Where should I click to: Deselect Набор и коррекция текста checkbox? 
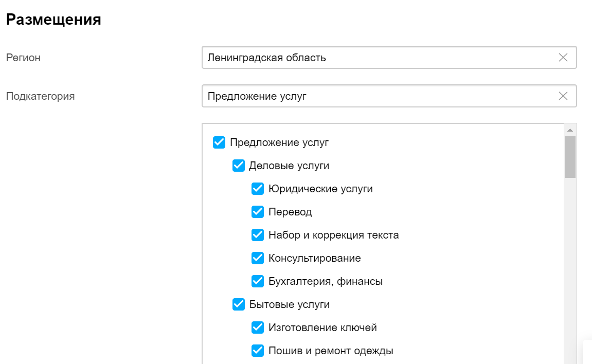pos(258,235)
